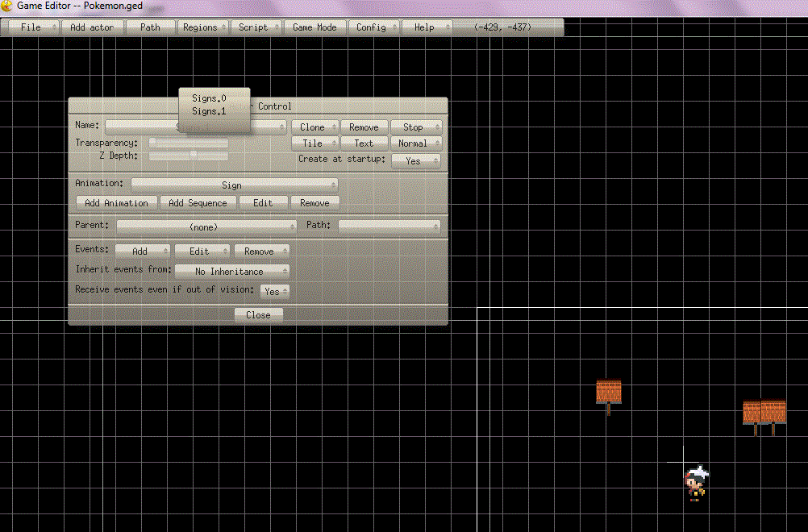Click the actor Remove button

[x=364, y=127]
